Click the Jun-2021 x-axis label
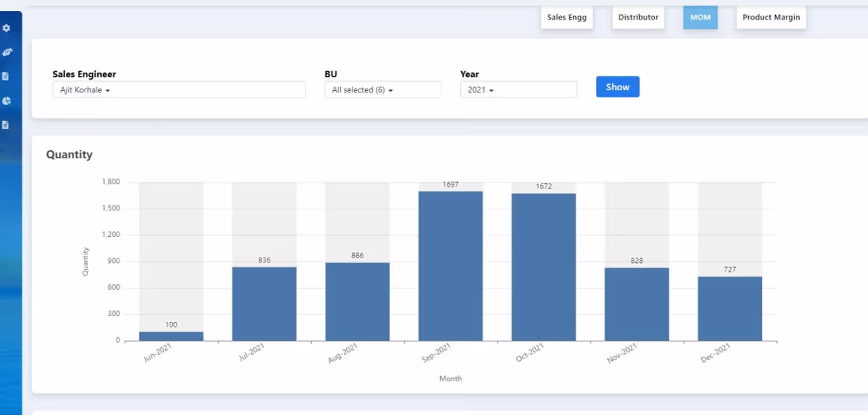The width and height of the screenshot is (868, 420). pyautogui.click(x=158, y=354)
